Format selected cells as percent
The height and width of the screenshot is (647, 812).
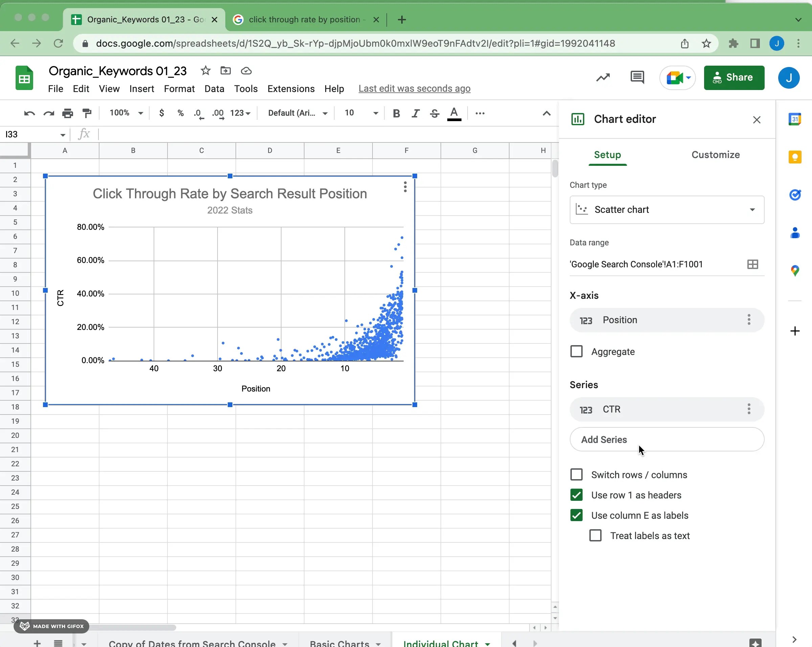pyautogui.click(x=180, y=113)
